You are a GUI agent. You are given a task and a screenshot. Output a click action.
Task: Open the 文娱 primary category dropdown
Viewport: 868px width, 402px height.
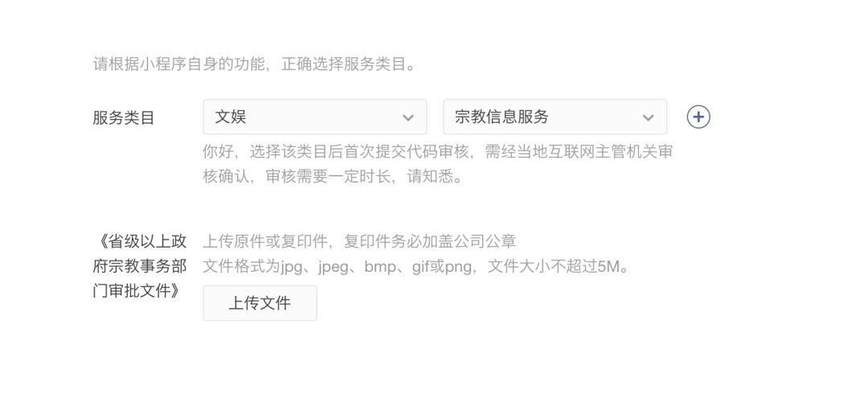[x=315, y=117]
